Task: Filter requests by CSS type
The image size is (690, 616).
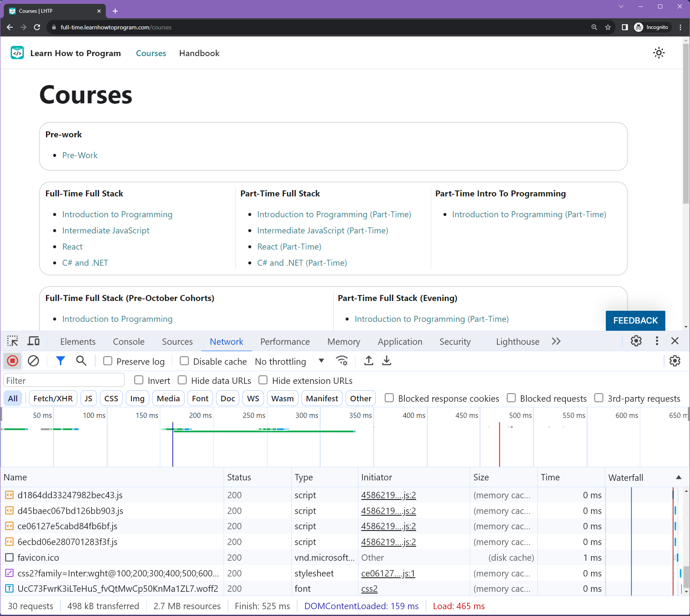Action: click(111, 398)
